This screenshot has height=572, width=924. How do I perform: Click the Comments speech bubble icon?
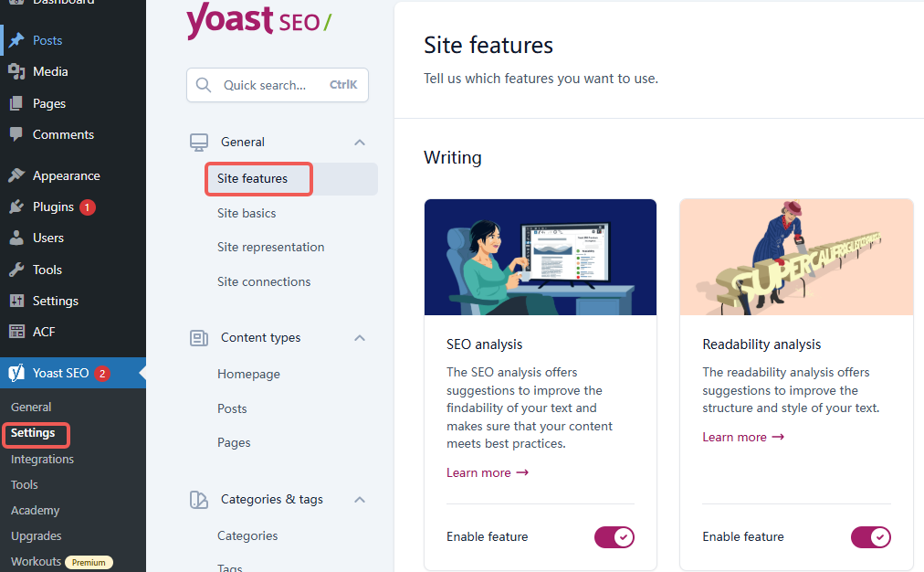coord(16,134)
